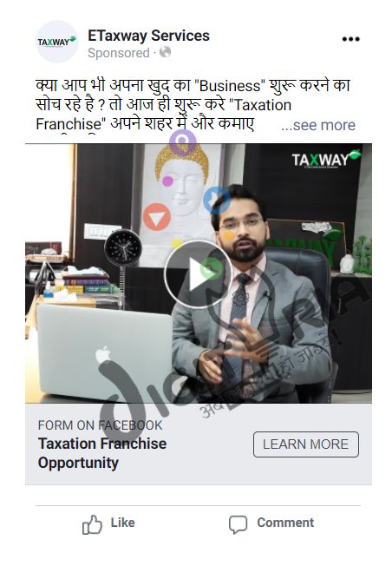Click the red circle with white triangle icon
Viewport: 392px width, 566px height.
(156, 217)
